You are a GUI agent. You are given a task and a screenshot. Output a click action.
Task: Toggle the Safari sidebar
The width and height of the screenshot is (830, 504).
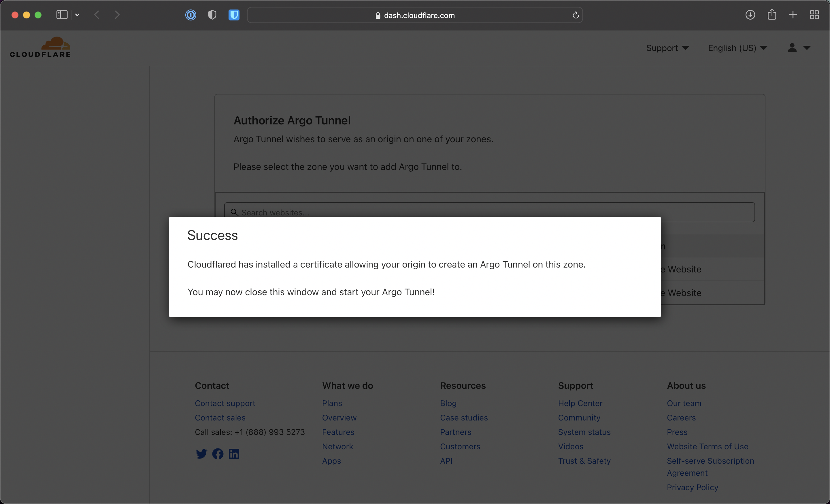coord(62,15)
